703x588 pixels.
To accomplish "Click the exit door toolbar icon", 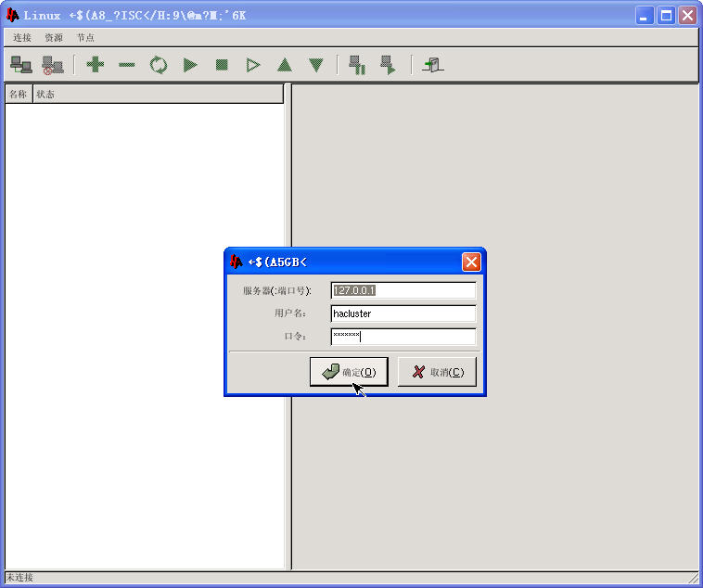I will [x=432, y=65].
